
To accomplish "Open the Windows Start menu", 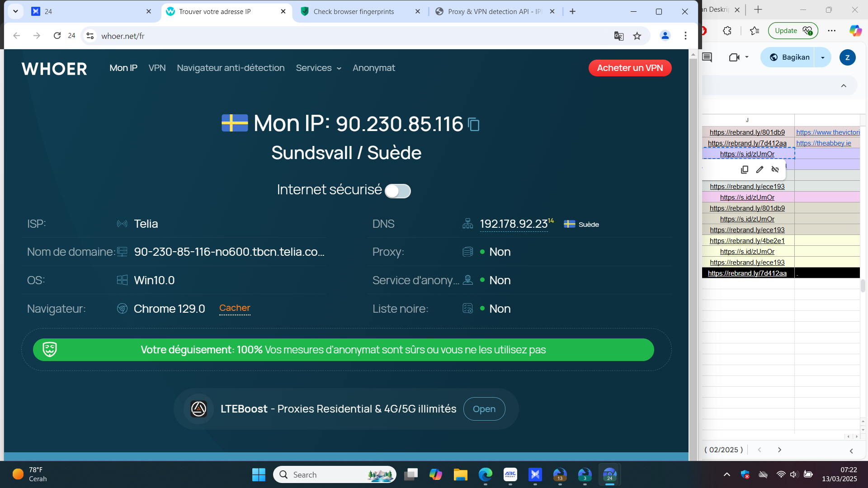I will (259, 475).
